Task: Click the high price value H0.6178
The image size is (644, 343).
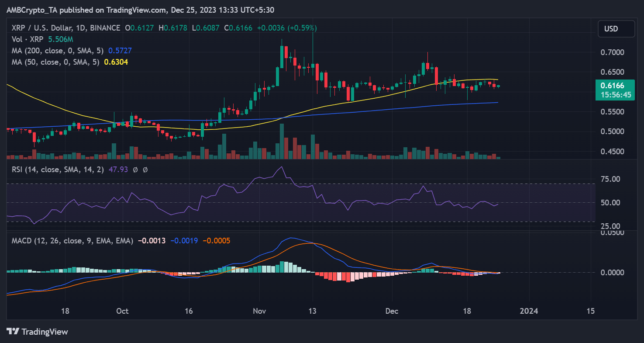Action: coord(172,28)
